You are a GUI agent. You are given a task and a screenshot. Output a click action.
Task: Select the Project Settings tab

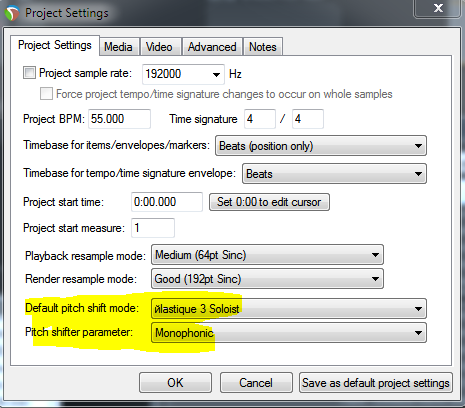tap(55, 45)
